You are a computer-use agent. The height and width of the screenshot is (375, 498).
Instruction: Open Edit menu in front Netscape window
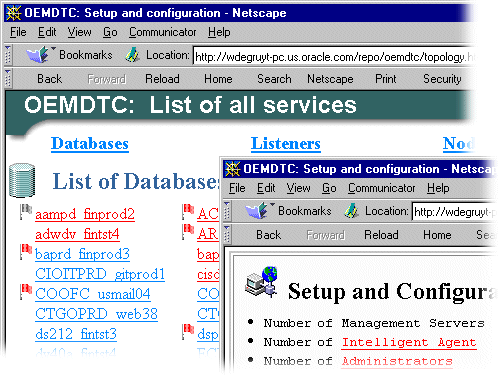266,188
